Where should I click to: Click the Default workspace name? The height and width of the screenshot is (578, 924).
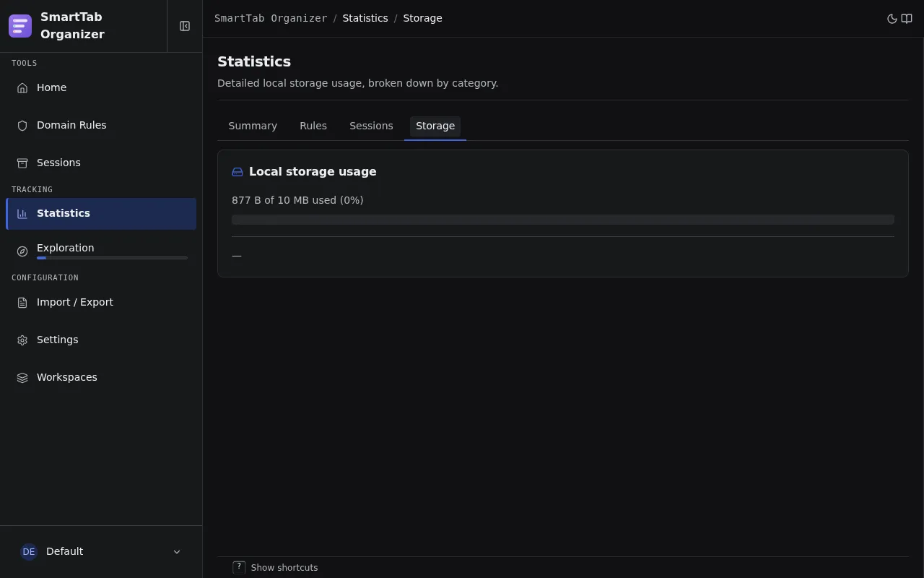64,552
